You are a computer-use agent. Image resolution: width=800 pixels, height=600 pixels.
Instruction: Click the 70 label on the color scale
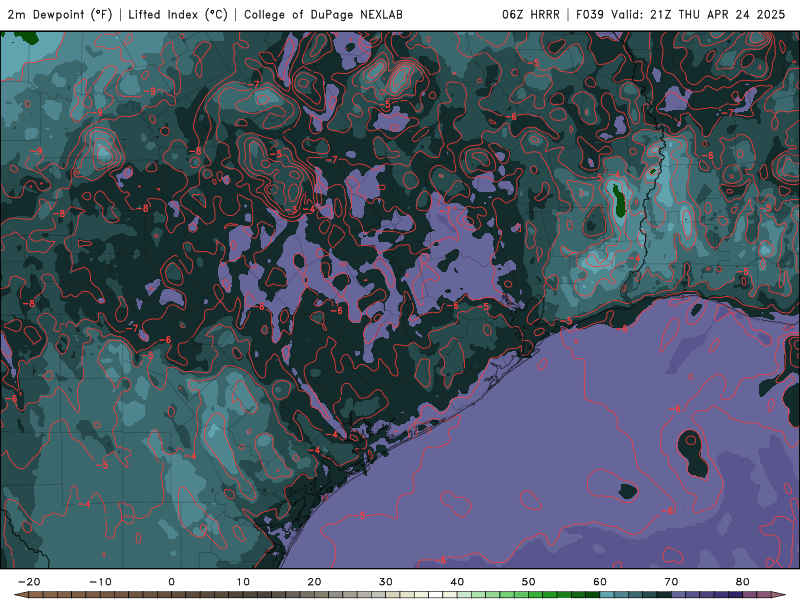pyautogui.click(x=671, y=582)
